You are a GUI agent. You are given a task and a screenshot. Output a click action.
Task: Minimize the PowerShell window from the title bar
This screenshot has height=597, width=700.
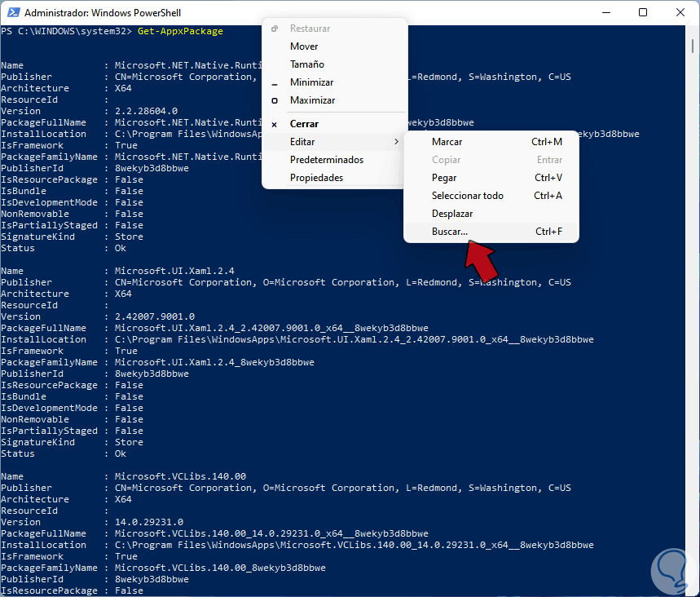pyautogui.click(x=605, y=12)
